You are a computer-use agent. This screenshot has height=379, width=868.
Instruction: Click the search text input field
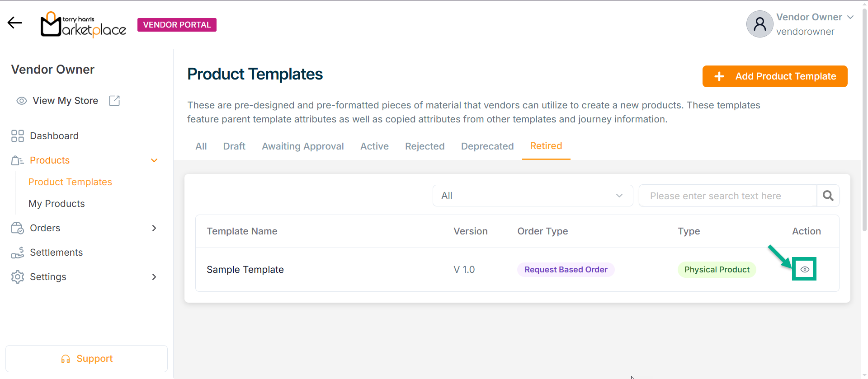coord(727,196)
